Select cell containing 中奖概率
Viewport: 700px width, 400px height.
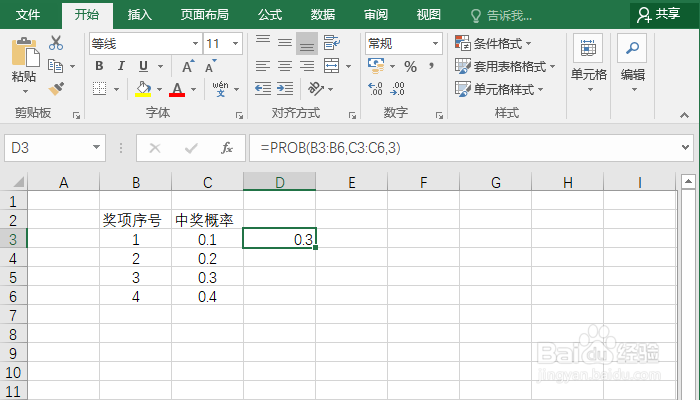coord(208,220)
